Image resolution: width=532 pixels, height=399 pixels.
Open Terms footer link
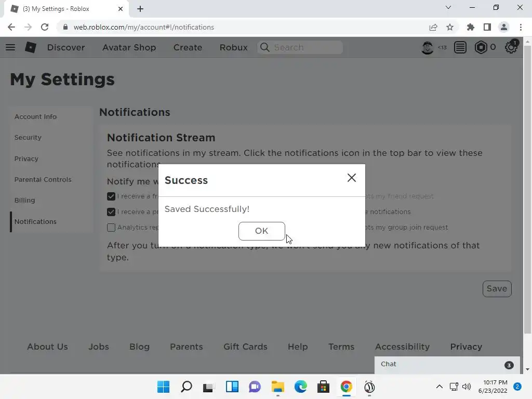[341, 347]
